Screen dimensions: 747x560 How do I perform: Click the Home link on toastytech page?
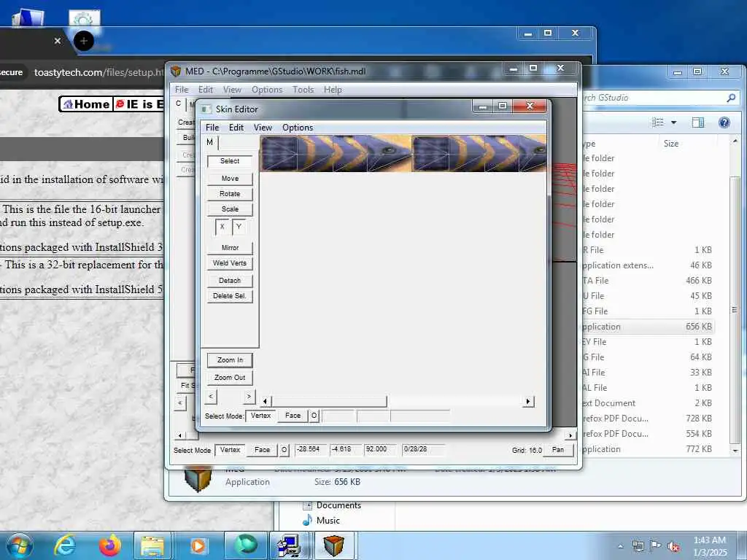pos(86,104)
